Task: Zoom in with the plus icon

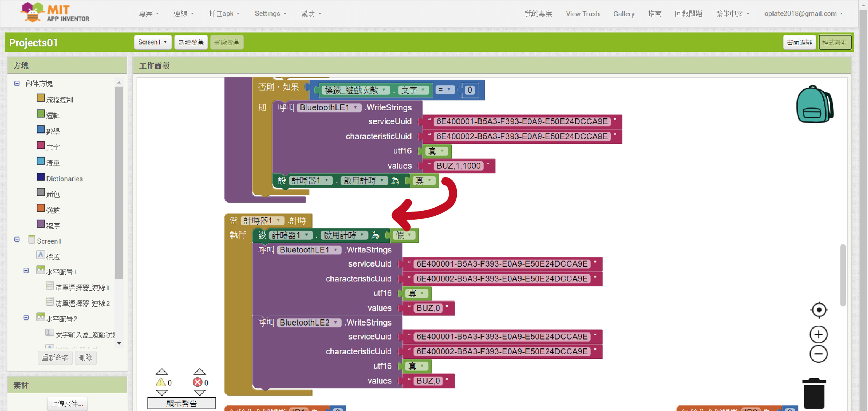Action: click(818, 334)
